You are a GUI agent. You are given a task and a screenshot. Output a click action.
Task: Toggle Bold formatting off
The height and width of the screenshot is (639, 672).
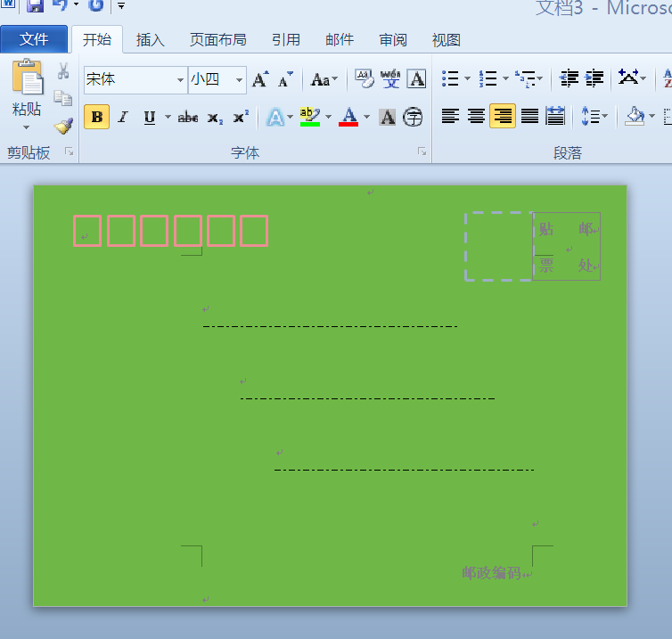[97, 117]
